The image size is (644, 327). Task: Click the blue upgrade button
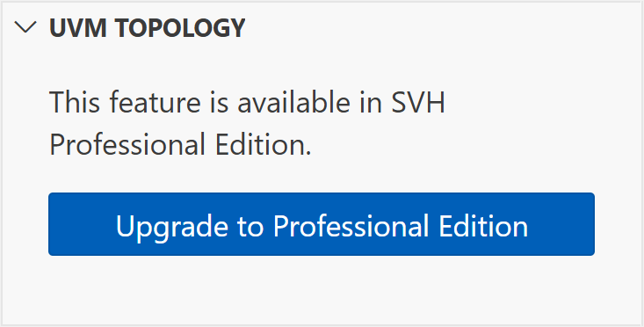[322, 224]
